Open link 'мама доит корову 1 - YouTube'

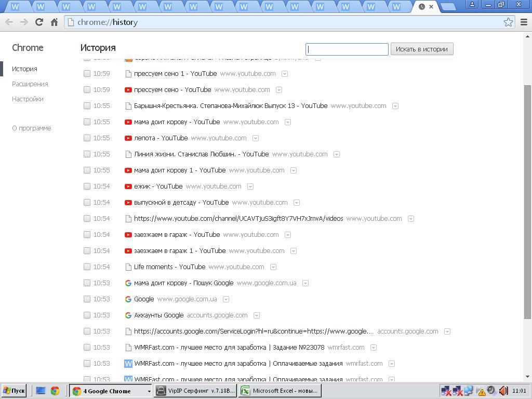point(180,170)
